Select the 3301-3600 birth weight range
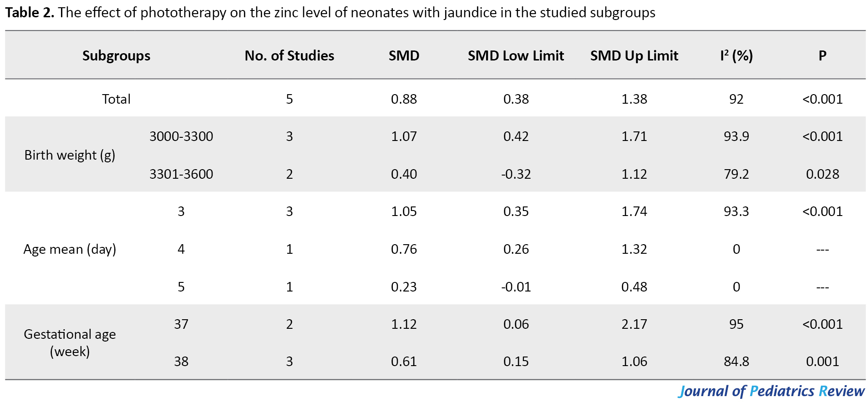The width and height of the screenshot is (868, 402). 181,174
